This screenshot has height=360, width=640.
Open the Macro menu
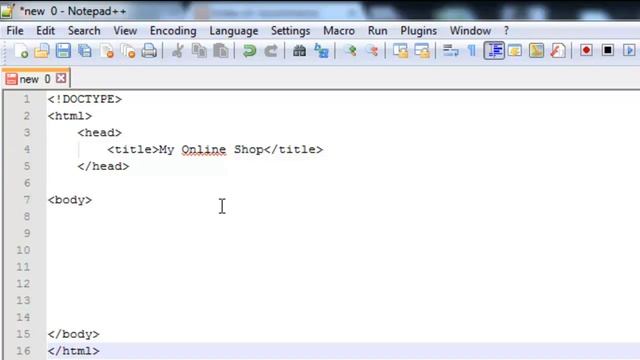tap(339, 31)
